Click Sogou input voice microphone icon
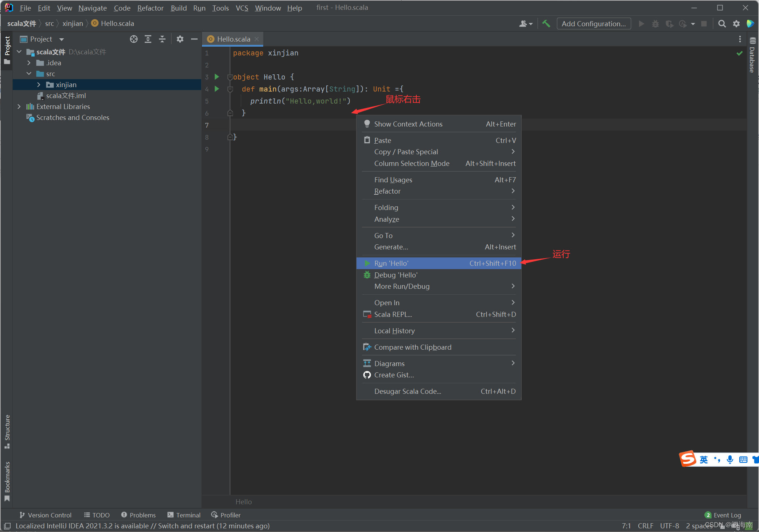 [x=730, y=459]
